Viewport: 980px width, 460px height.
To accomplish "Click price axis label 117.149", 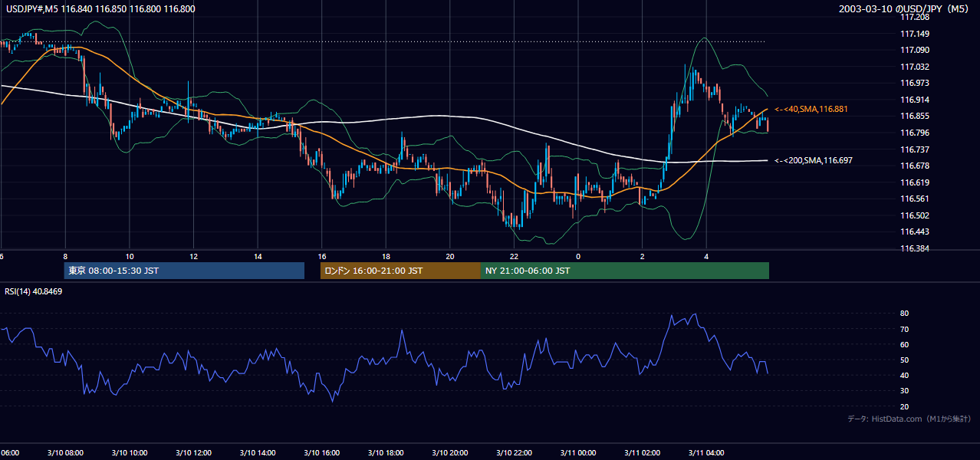I will (914, 34).
